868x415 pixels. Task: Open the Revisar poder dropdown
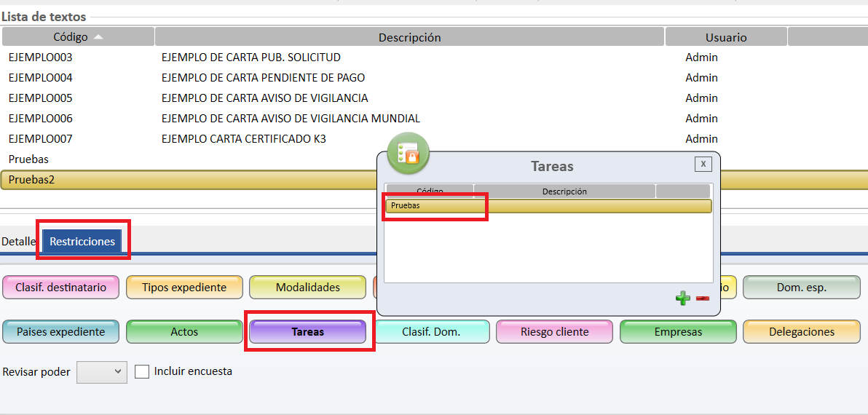coord(102,371)
